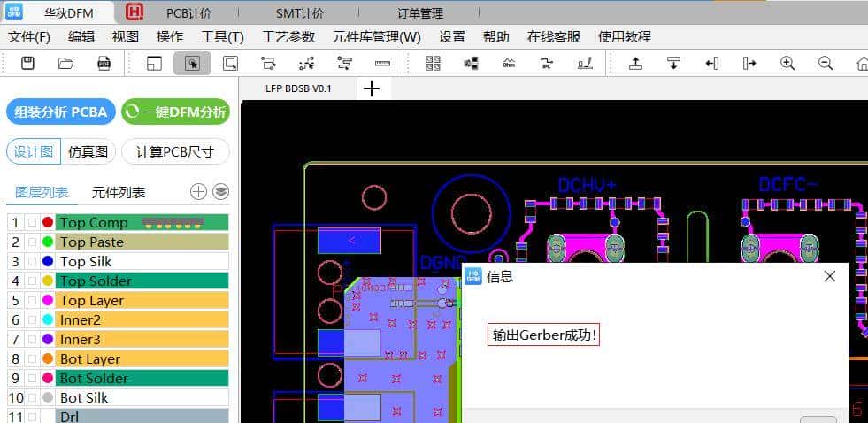Select the ruler measure tool
The image size is (868, 423).
pos(382,64)
